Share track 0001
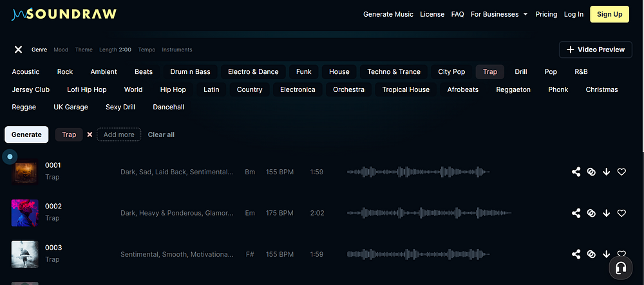 click(x=576, y=172)
